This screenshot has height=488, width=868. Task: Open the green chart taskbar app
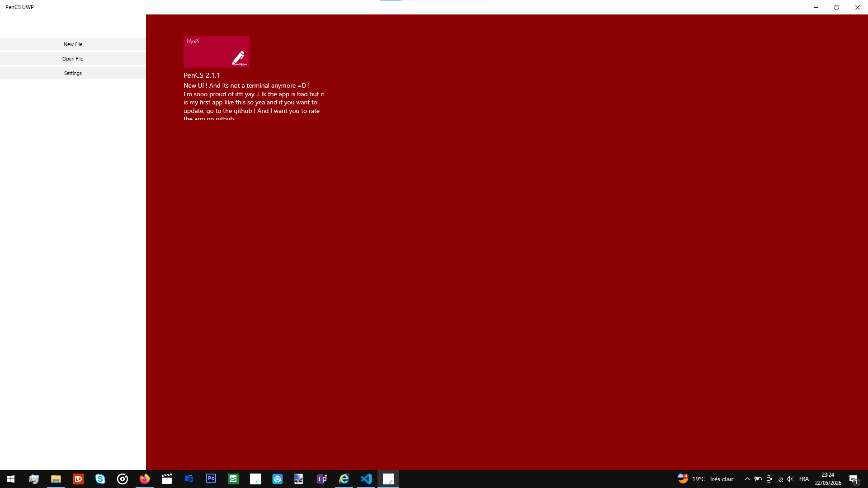(233, 479)
